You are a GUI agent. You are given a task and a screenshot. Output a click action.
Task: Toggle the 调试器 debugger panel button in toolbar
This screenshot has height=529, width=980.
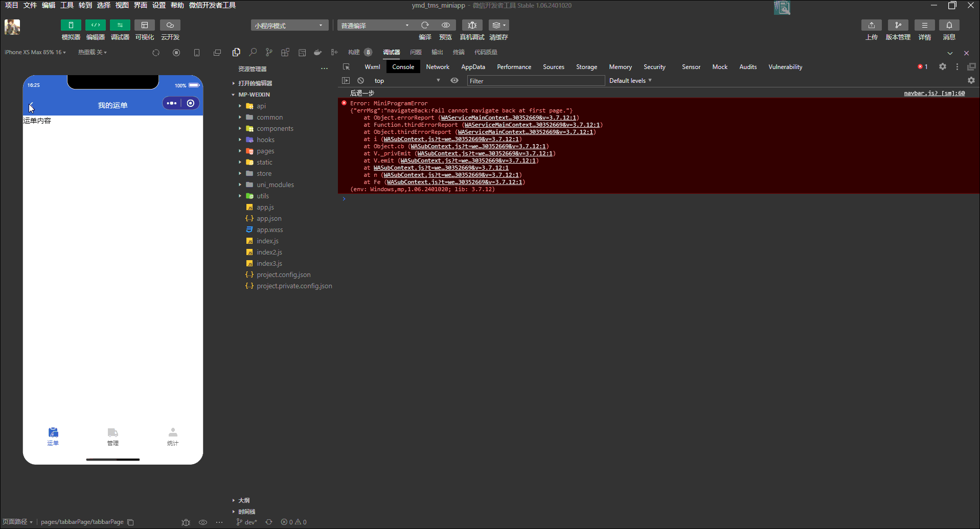point(120,25)
